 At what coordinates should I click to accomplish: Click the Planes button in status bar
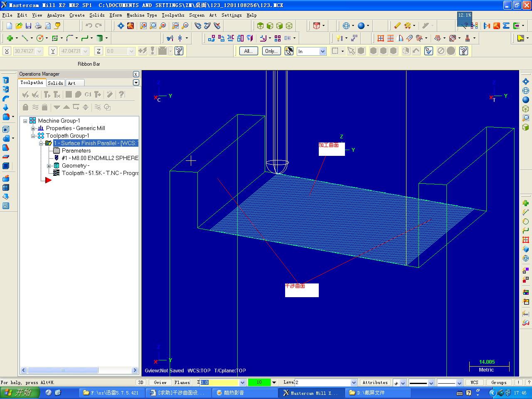pyautogui.click(x=182, y=382)
